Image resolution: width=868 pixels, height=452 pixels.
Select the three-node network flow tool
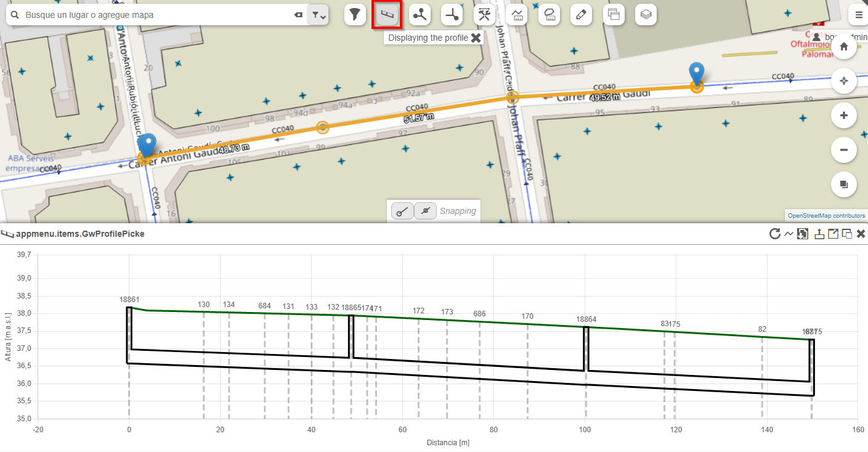(420, 15)
